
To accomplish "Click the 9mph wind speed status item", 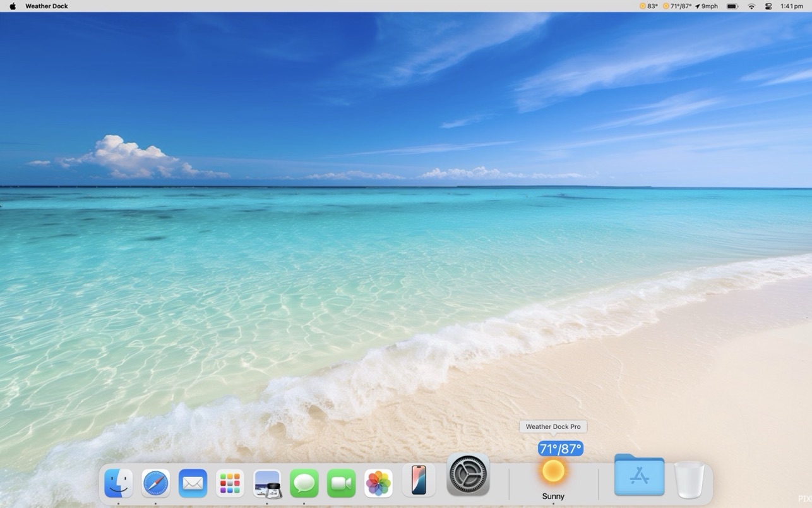I will (x=707, y=6).
